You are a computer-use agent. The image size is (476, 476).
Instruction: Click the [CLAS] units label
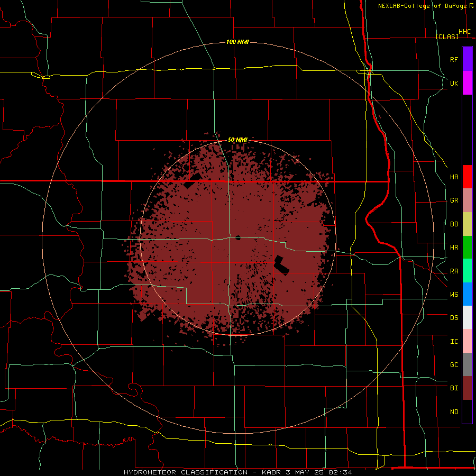447,36
